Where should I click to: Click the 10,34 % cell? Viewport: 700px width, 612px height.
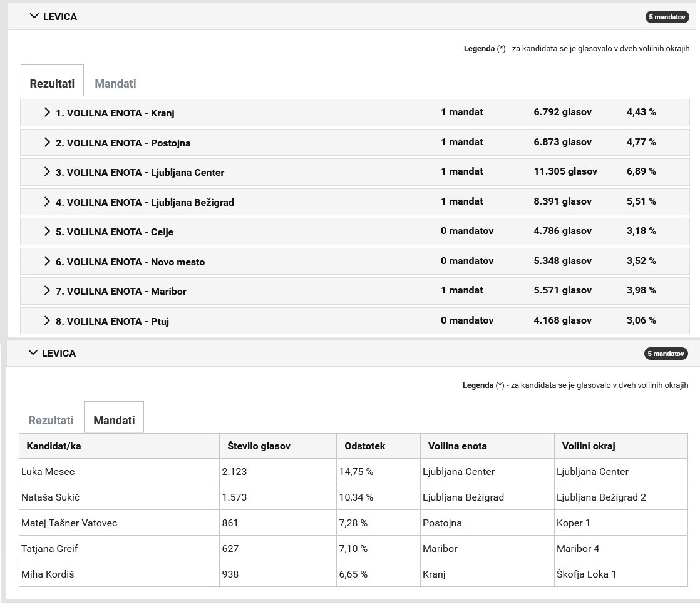coord(378,497)
